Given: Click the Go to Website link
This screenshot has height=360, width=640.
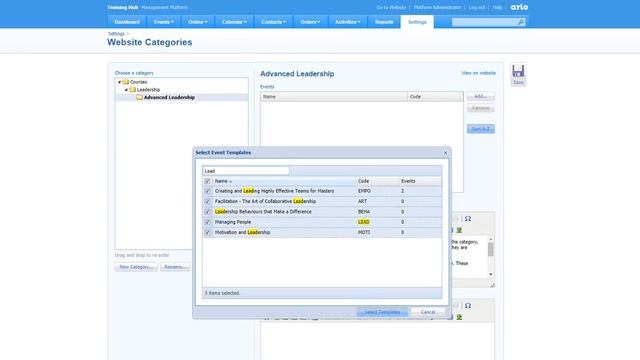Looking at the screenshot, I should click(391, 7).
